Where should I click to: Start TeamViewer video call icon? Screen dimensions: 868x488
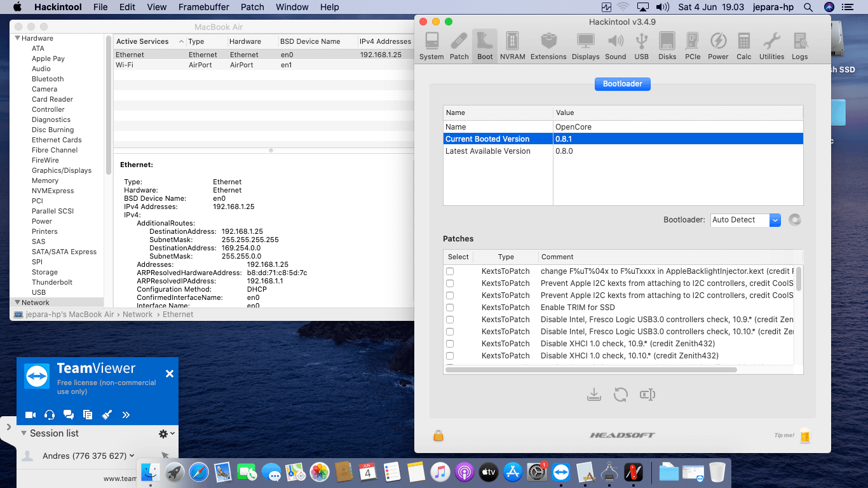tap(30, 415)
